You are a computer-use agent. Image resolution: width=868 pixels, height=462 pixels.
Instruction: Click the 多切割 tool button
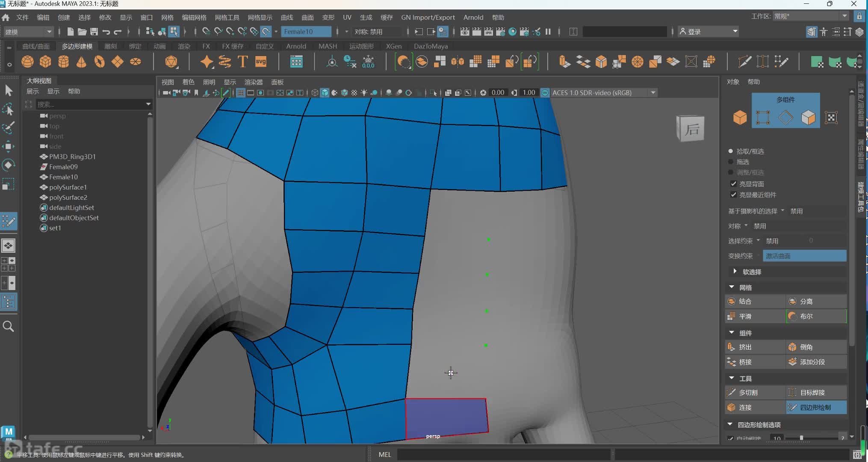[756, 392]
